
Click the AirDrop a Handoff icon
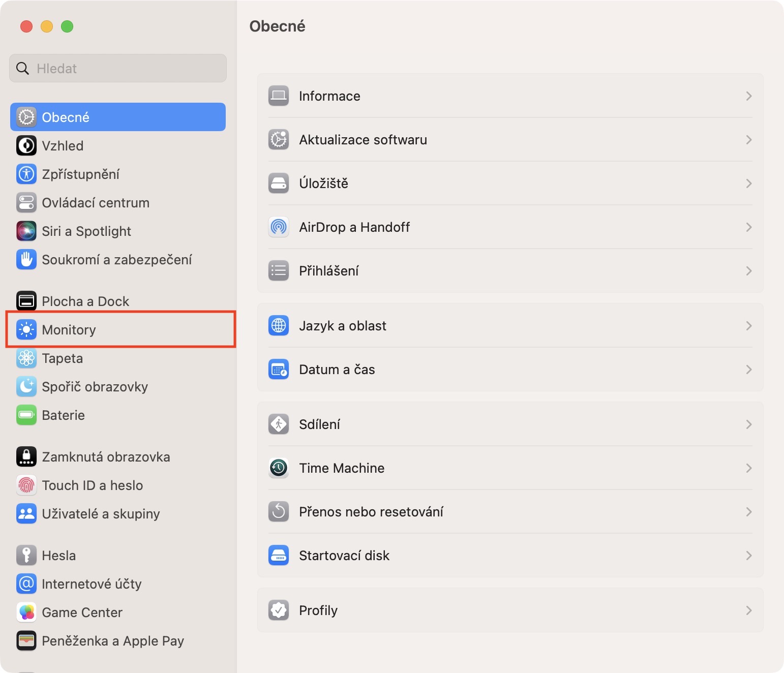click(x=279, y=227)
